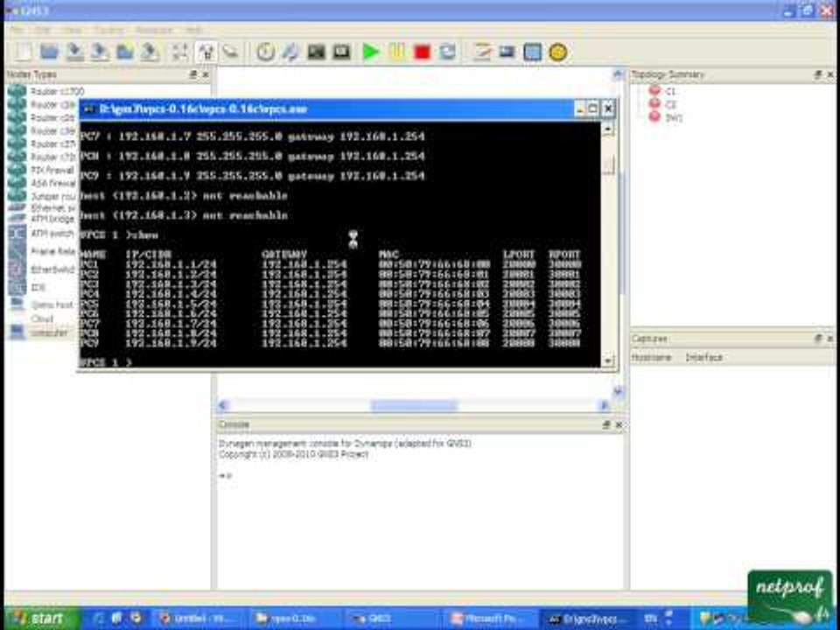Click scroll-down arrow of vpcs command window
Screen dimensions: 840x630
point(608,360)
